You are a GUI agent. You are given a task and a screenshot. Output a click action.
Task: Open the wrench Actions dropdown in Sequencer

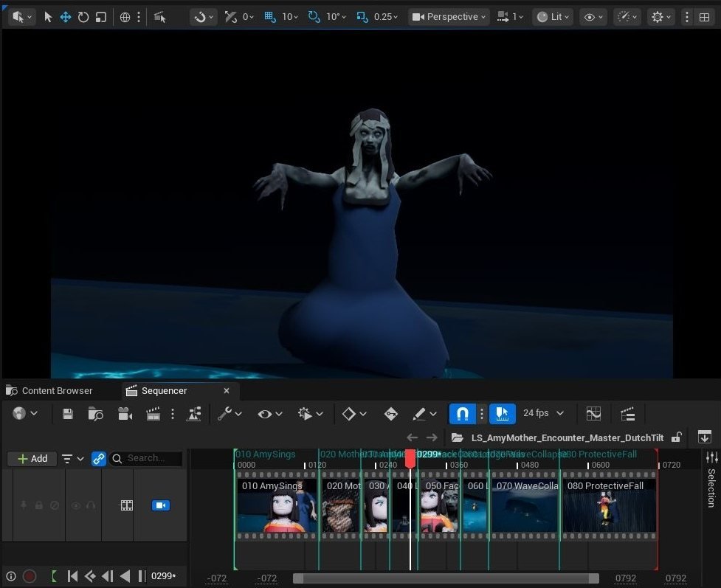click(x=230, y=414)
